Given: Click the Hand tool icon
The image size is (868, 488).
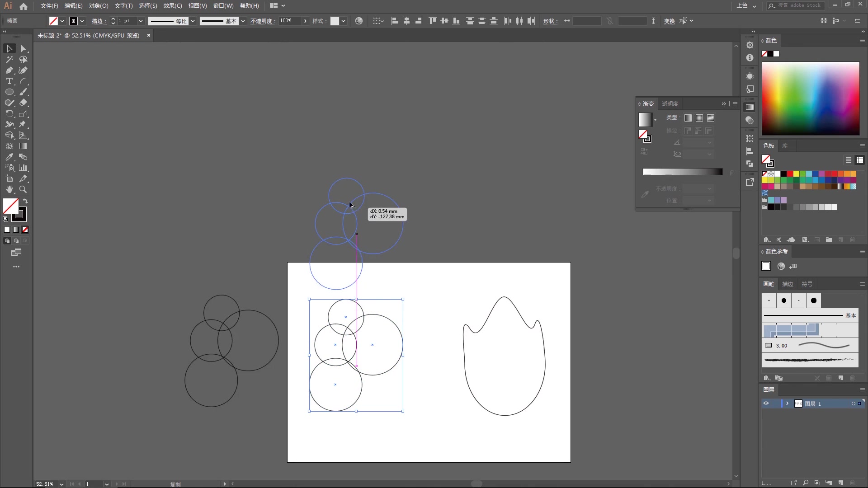Looking at the screenshot, I should 9,189.
